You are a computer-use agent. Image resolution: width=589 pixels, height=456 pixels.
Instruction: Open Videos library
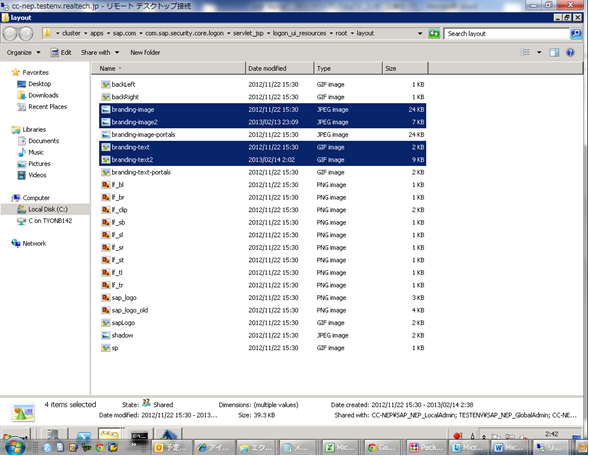coord(37,175)
